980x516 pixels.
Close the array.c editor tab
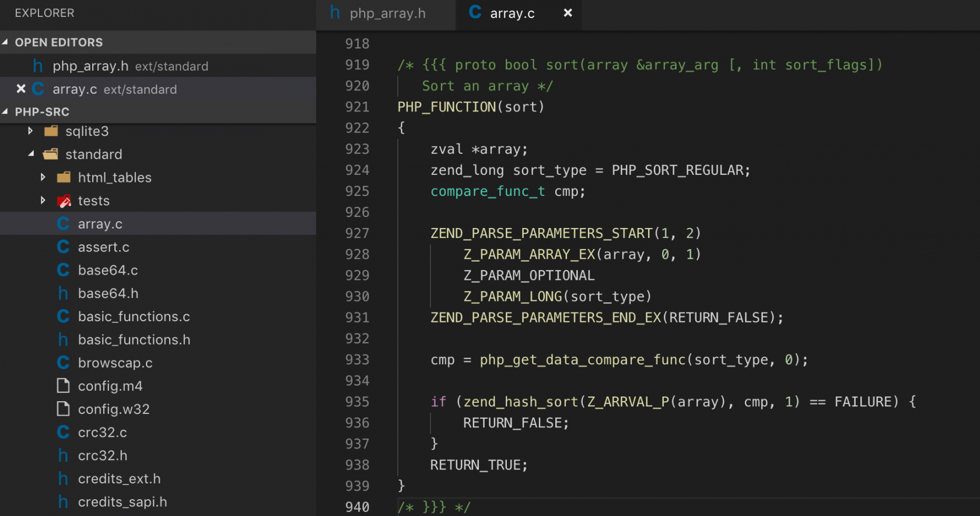point(568,13)
